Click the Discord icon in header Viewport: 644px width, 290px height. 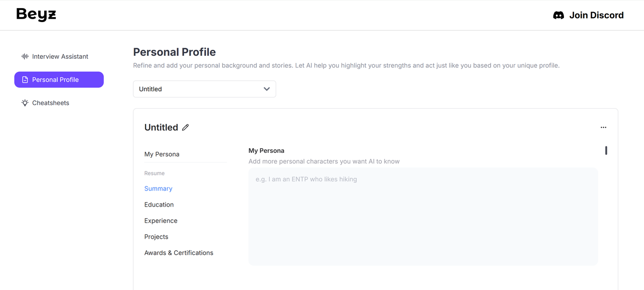pos(558,15)
